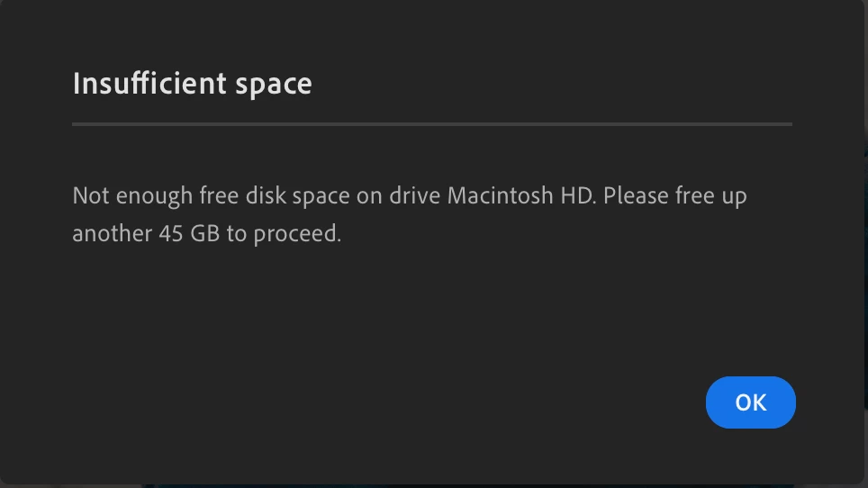Click the blue OK button

tap(751, 402)
